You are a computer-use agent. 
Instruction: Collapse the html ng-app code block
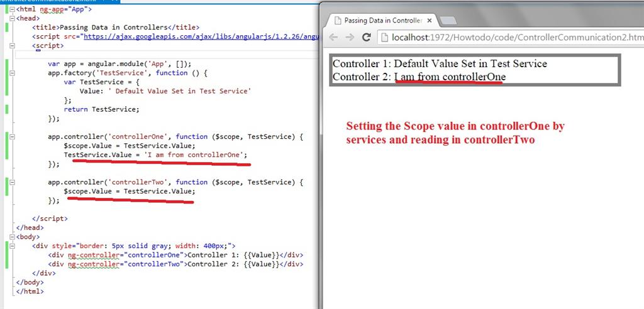11,9
